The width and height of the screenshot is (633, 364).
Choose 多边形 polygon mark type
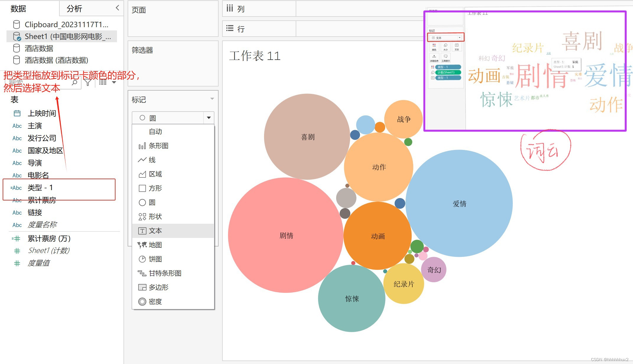click(158, 288)
